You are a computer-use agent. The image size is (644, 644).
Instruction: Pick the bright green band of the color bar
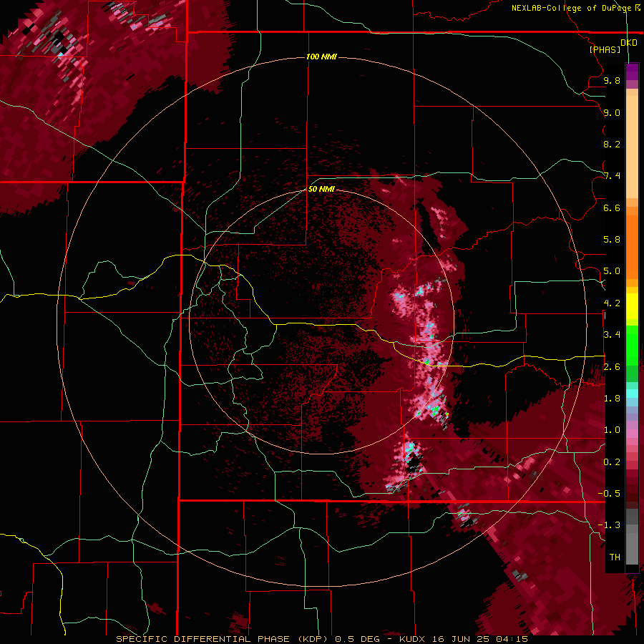pos(632,345)
